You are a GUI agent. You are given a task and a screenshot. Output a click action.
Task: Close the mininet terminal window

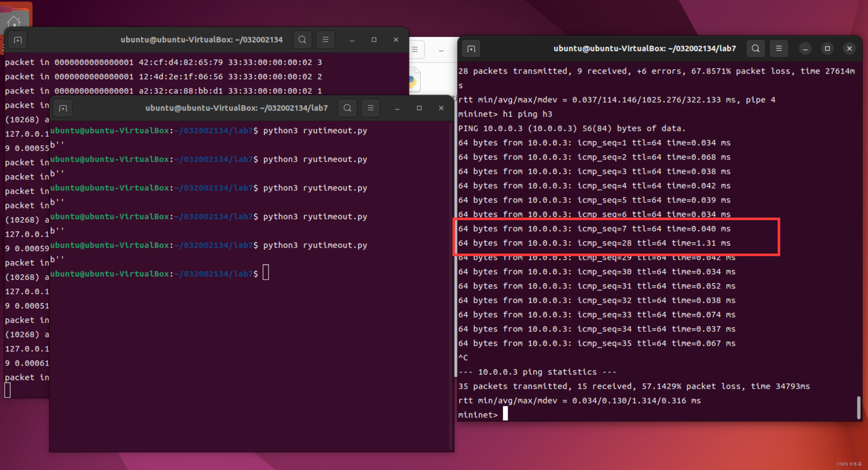click(849, 49)
